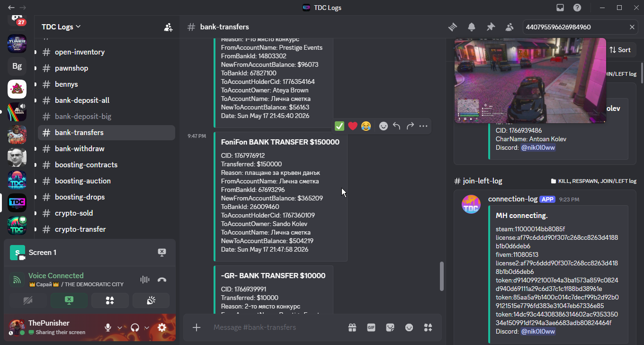Stop streaming Screen 1
Viewport: 644px width, 345px height.
tap(162, 253)
